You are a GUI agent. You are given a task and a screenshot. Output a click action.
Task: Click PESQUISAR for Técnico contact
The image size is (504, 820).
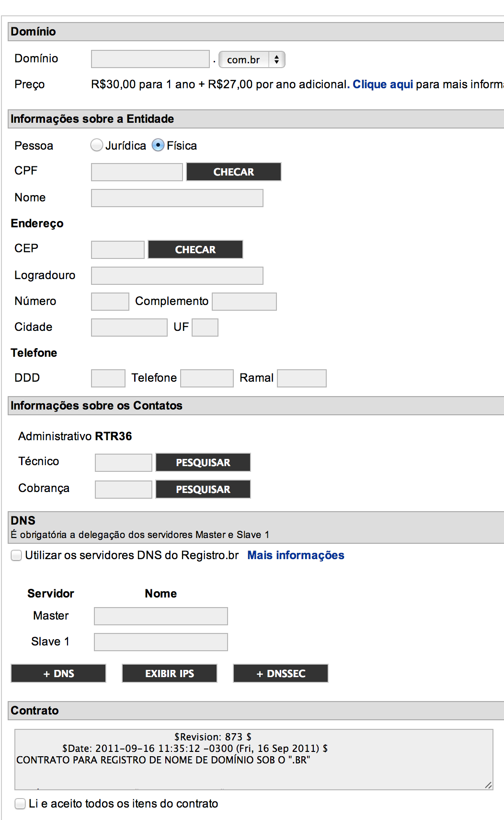(203, 462)
